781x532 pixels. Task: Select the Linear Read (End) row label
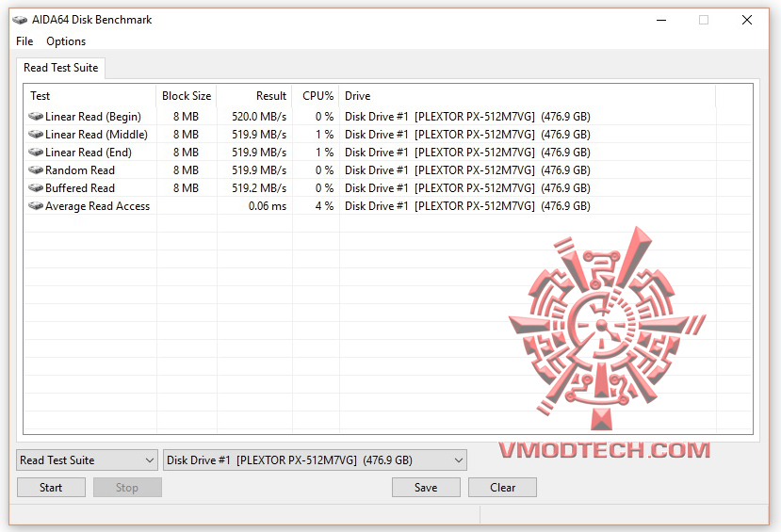coord(89,153)
